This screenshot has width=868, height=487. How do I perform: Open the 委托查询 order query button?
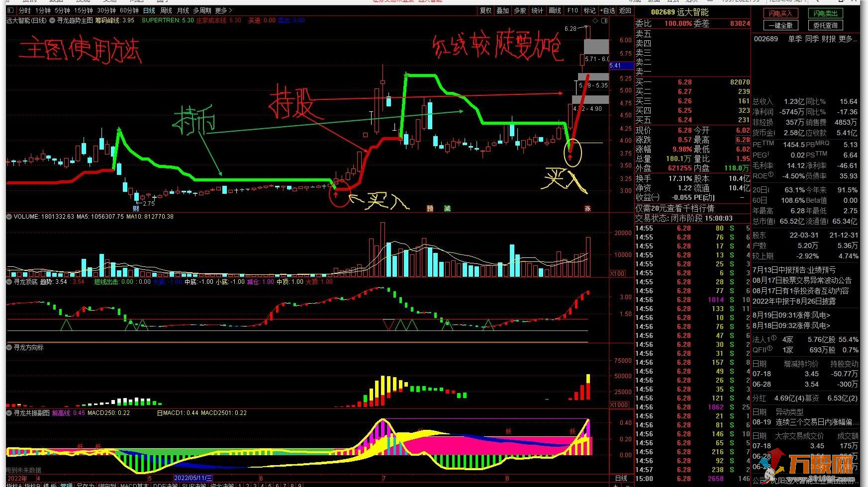point(825,25)
